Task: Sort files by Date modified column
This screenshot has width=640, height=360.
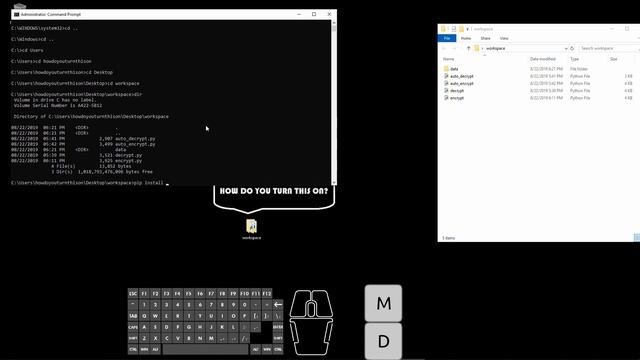Action: tap(543, 59)
